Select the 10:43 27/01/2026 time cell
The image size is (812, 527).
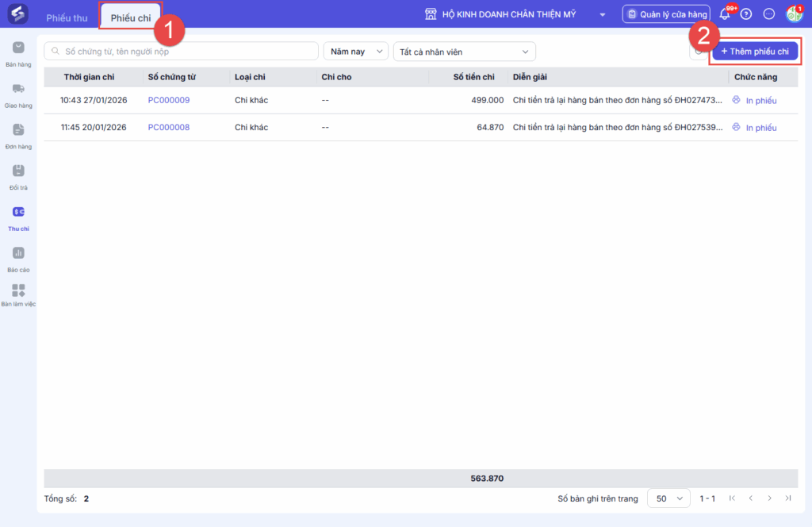pyautogui.click(x=94, y=100)
